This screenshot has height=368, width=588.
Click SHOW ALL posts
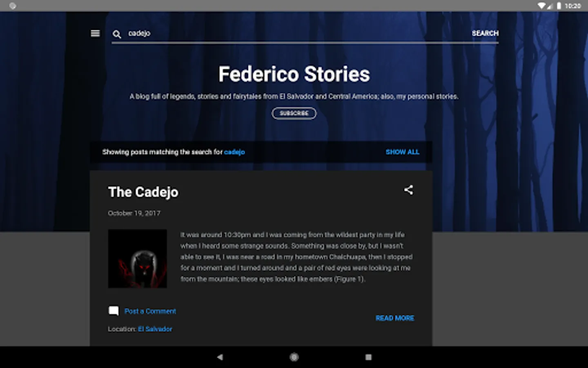point(402,152)
